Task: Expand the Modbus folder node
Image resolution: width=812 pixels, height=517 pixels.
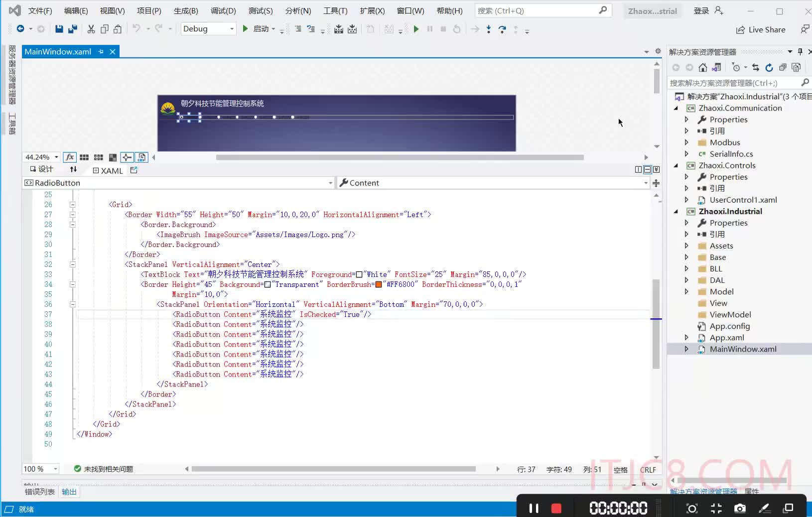Action: click(686, 142)
